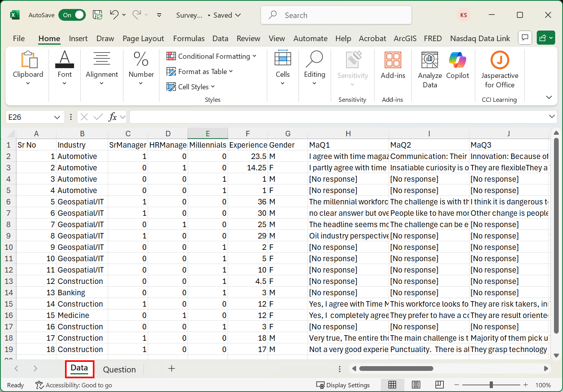The height and width of the screenshot is (392, 563).
Task: Zoom in with the plus button
Action: [x=526, y=385]
